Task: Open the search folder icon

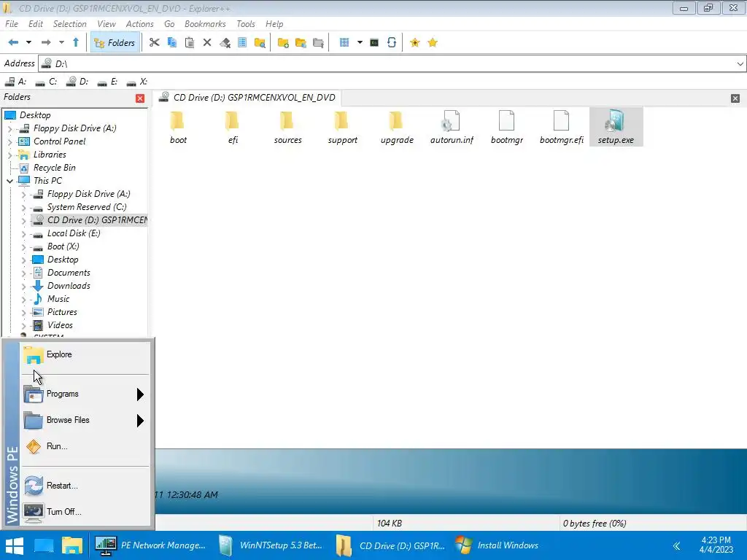Action: (x=260, y=42)
